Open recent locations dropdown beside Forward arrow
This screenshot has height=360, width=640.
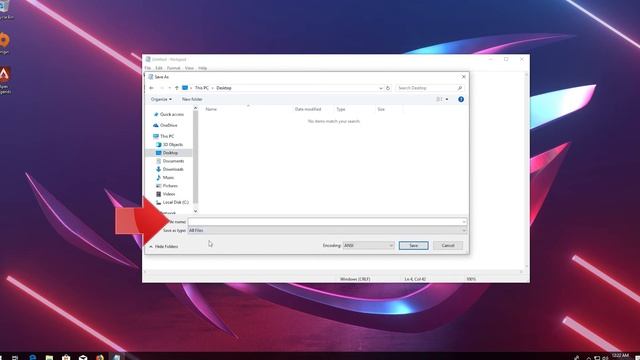click(169, 88)
